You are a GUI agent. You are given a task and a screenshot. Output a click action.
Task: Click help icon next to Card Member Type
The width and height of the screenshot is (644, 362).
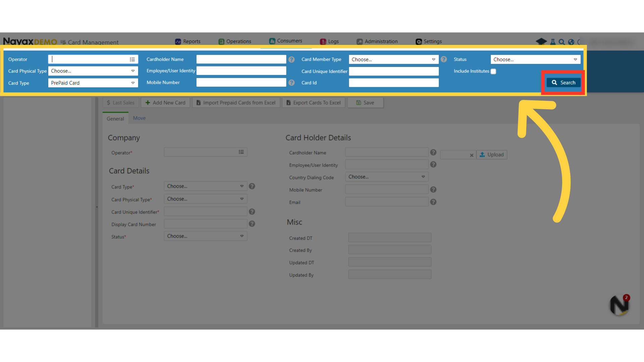click(x=444, y=59)
